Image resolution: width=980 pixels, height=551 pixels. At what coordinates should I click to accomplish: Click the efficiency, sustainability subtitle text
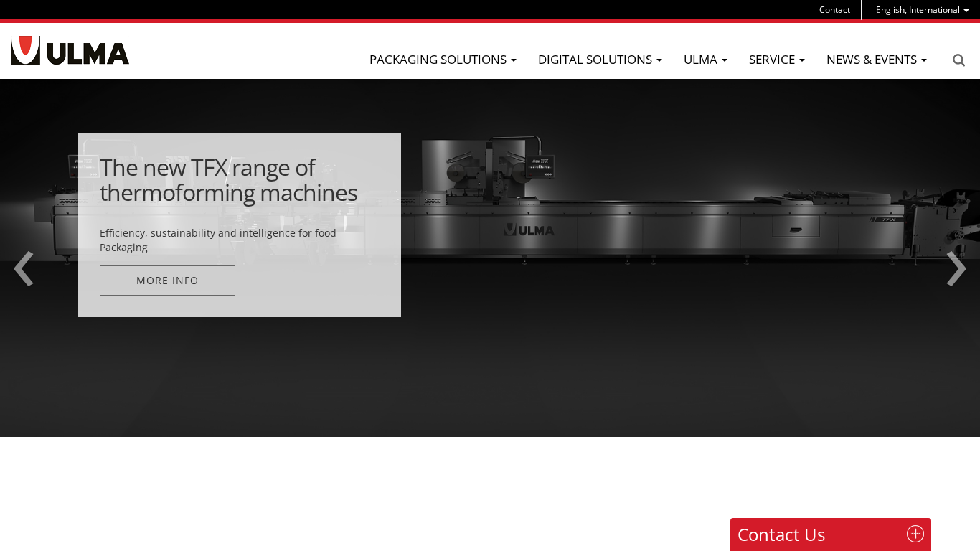[218, 240]
